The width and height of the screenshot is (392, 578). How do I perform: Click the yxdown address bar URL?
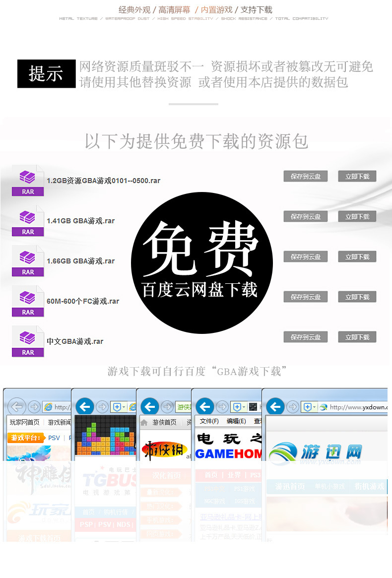click(358, 407)
